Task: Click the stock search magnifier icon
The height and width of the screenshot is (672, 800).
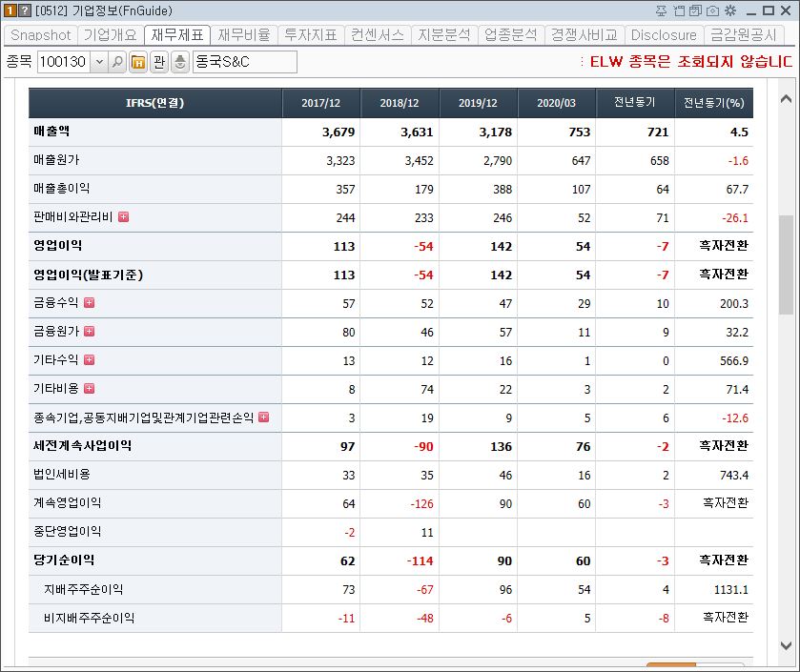Action: tap(115, 60)
